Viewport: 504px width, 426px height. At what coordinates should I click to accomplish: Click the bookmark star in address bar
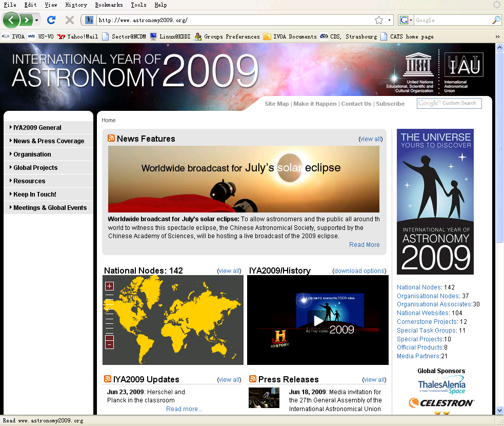pos(379,20)
